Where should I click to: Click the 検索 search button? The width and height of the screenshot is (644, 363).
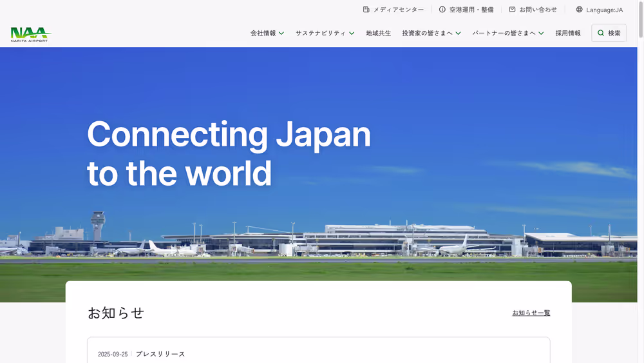609,33
